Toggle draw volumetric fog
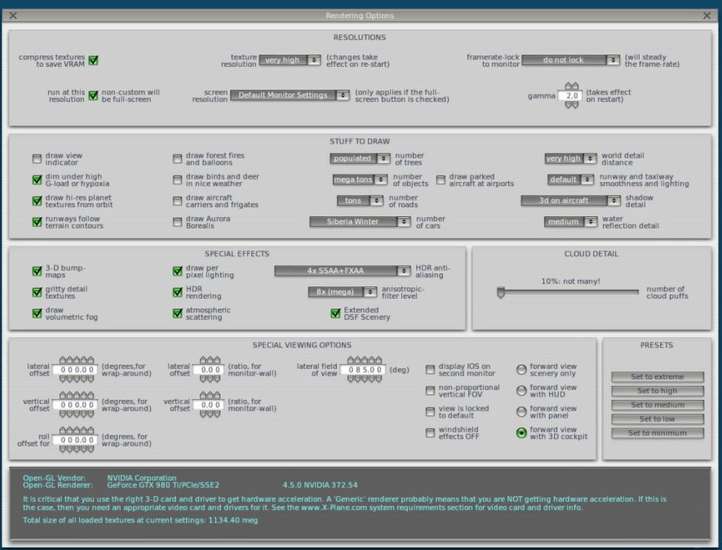This screenshot has height=550, width=722. click(x=37, y=313)
